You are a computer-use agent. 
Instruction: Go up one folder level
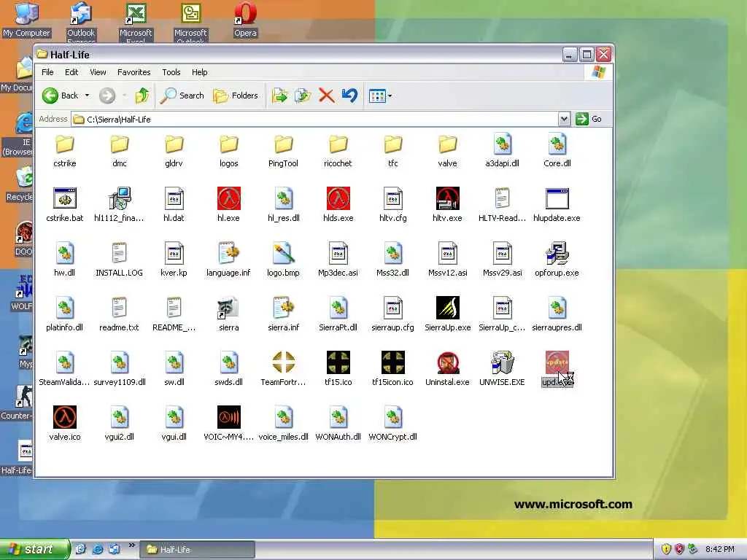[142, 96]
